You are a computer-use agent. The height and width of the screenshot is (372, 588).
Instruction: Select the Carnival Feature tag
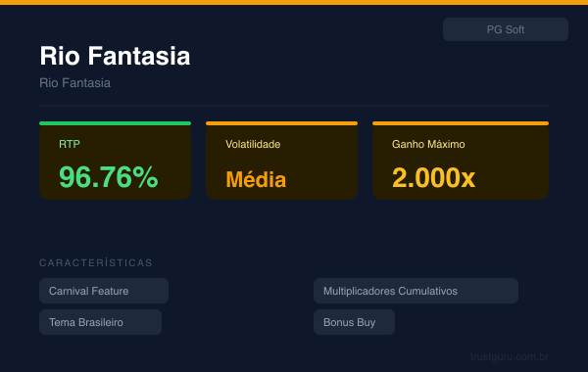[x=104, y=291]
